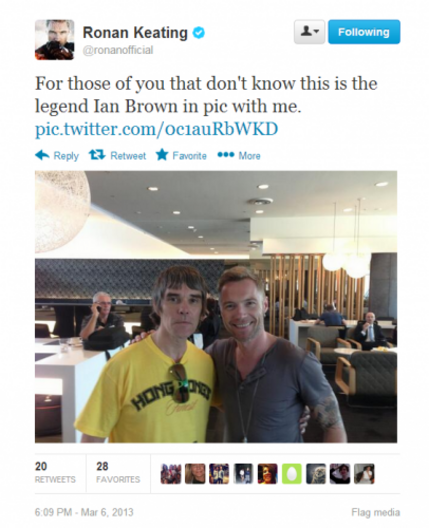The image size is (429, 528).
Task: Open the More options dots
Action: (x=226, y=155)
